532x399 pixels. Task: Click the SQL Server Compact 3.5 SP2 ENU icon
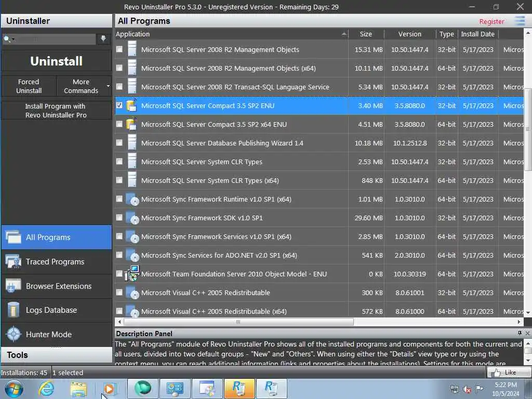(x=131, y=105)
